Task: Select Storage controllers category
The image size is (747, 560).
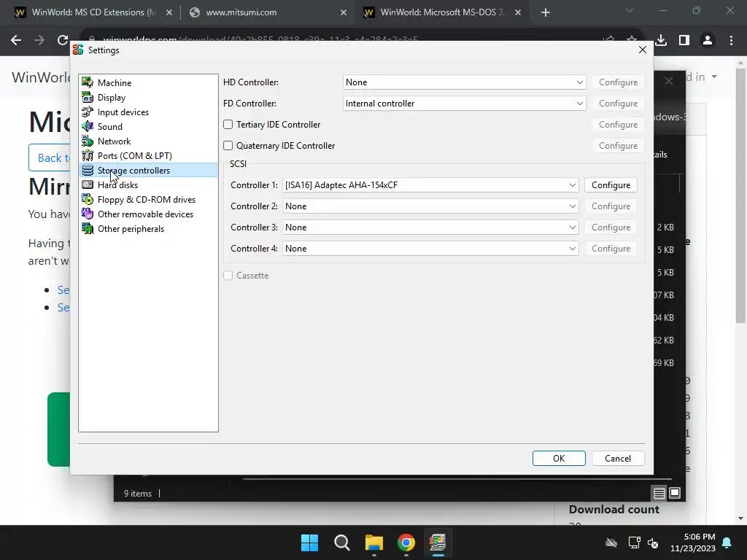Action: coord(148,171)
